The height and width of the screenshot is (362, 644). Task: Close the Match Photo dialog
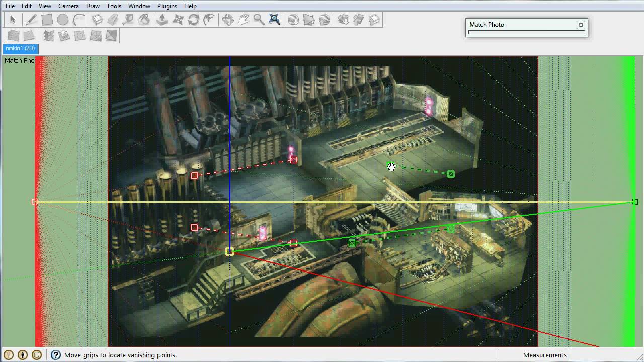tap(581, 25)
